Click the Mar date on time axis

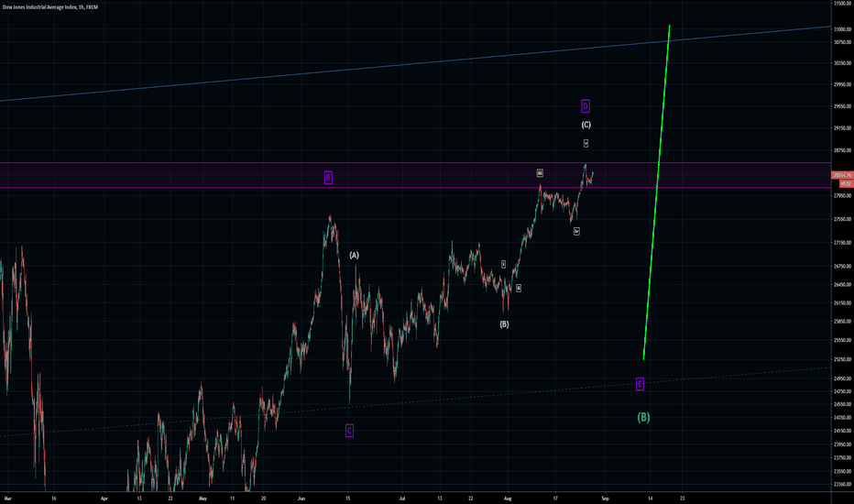7,498
